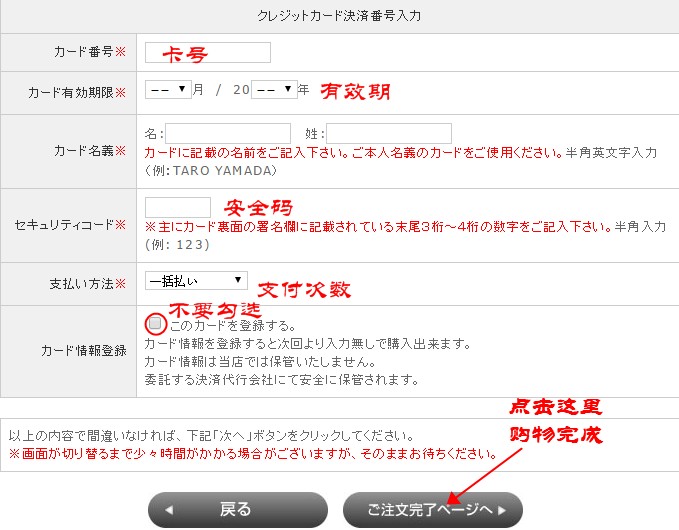
Task: Click the セキュリティコード security code box
Action: tap(178, 207)
